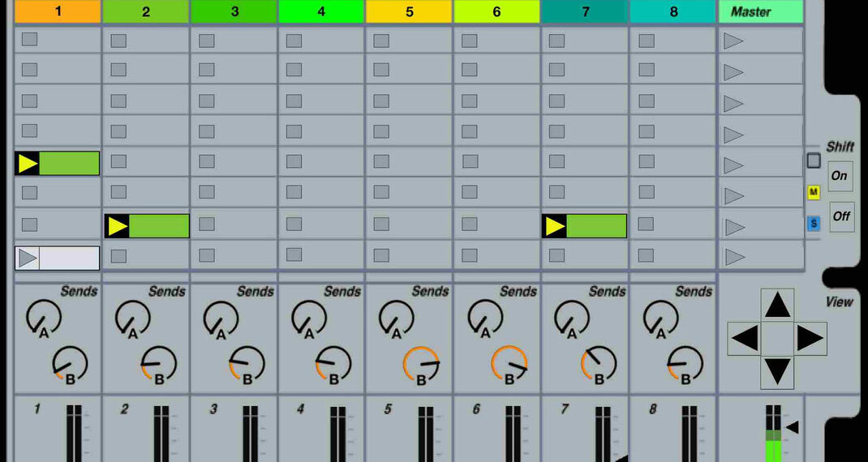This screenshot has height=462, width=868.
Task: Click Send B knob on track 8
Action: click(685, 364)
